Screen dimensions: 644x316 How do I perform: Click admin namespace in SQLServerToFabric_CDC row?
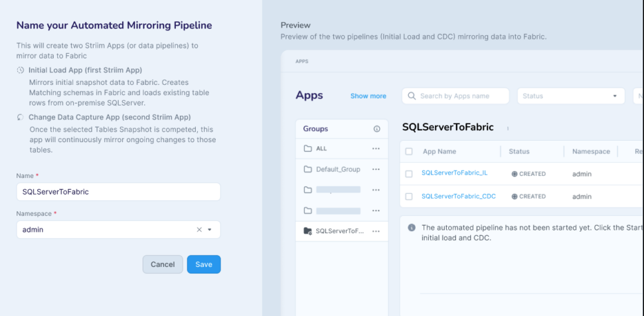pyautogui.click(x=582, y=197)
